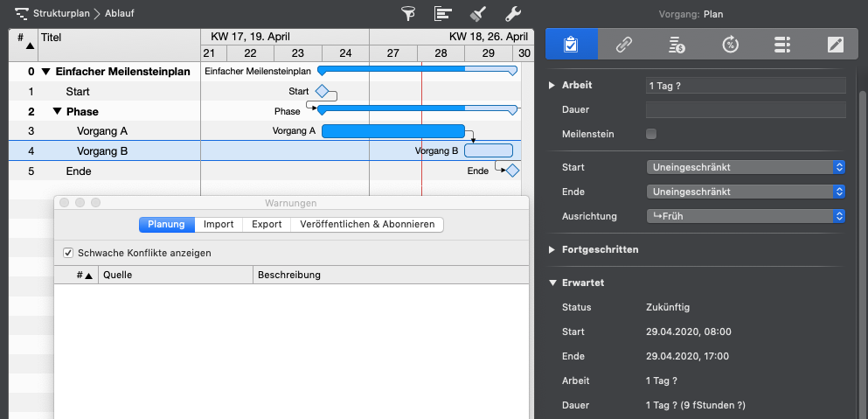Select the Veröffentlichen & Abonnieren tab

(x=367, y=224)
